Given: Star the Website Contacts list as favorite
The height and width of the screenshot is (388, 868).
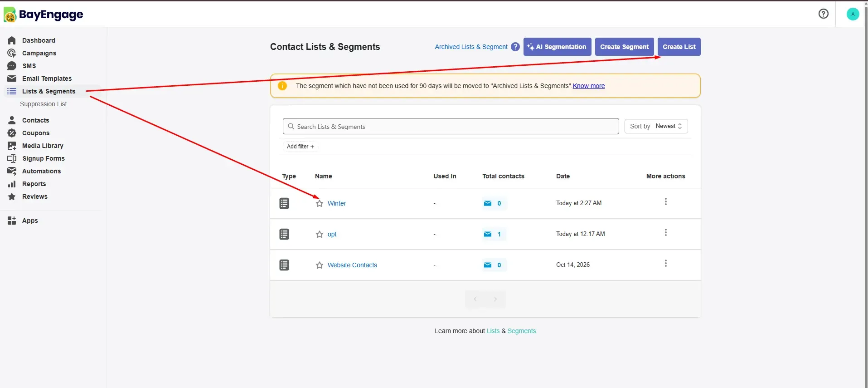Looking at the screenshot, I should click(x=320, y=265).
